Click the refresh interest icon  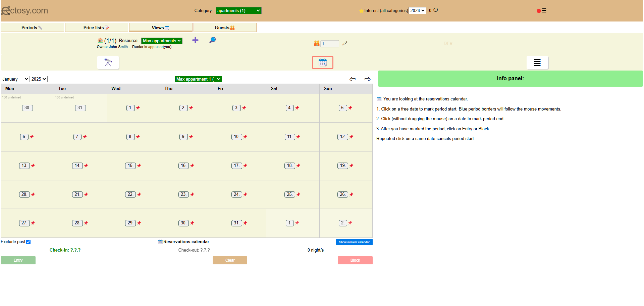[435, 10]
